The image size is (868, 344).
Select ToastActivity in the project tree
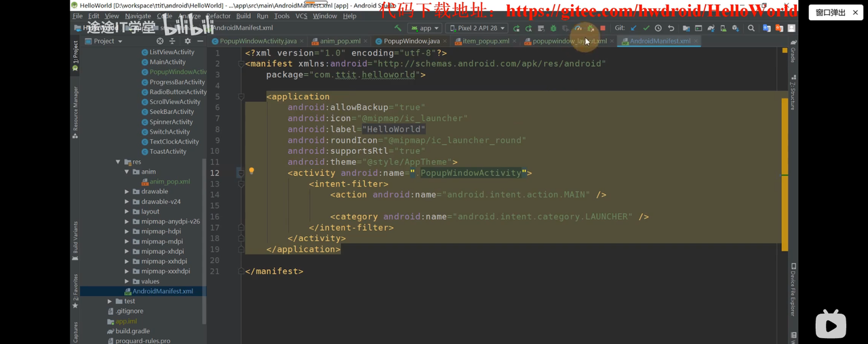pyautogui.click(x=167, y=151)
